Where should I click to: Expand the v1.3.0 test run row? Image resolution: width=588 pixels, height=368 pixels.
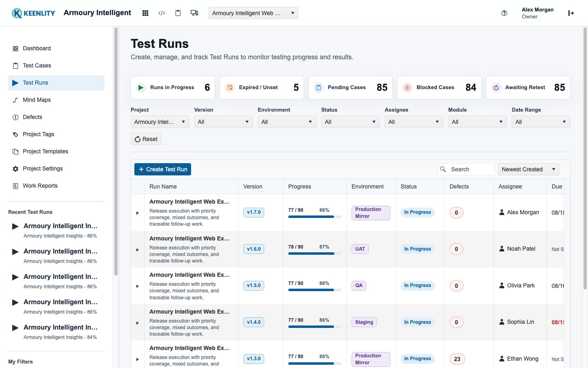pos(138,359)
